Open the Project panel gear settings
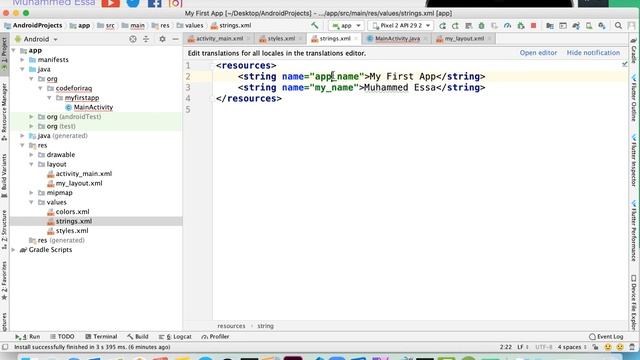The width and height of the screenshot is (640, 360). pyautogui.click(x=162, y=39)
